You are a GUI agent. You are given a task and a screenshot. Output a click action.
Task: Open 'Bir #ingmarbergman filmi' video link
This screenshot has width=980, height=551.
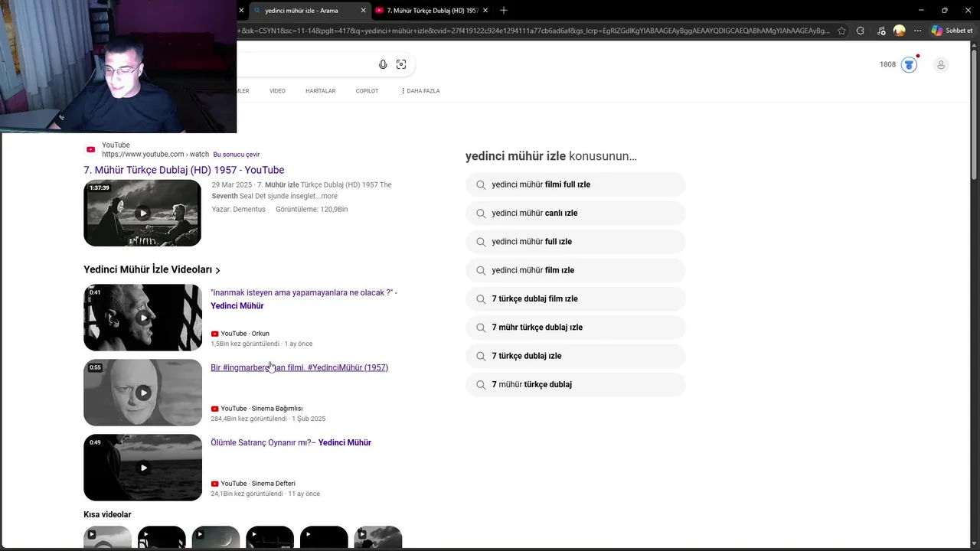coord(299,367)
